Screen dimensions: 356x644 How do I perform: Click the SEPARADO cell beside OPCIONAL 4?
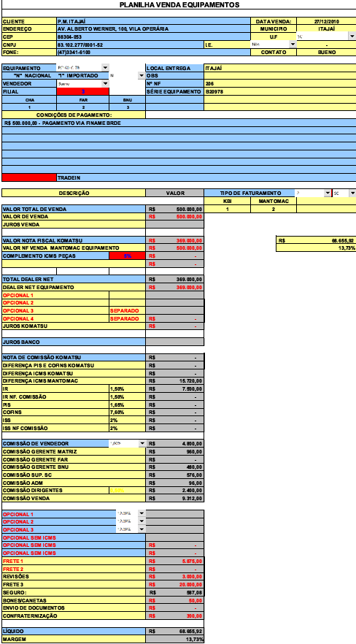[128, 318]
